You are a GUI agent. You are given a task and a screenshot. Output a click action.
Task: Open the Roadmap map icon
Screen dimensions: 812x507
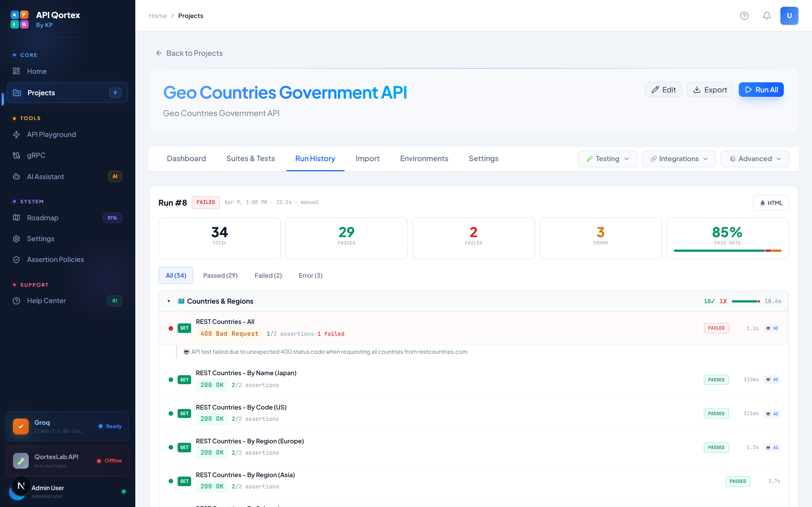point(16,218)
